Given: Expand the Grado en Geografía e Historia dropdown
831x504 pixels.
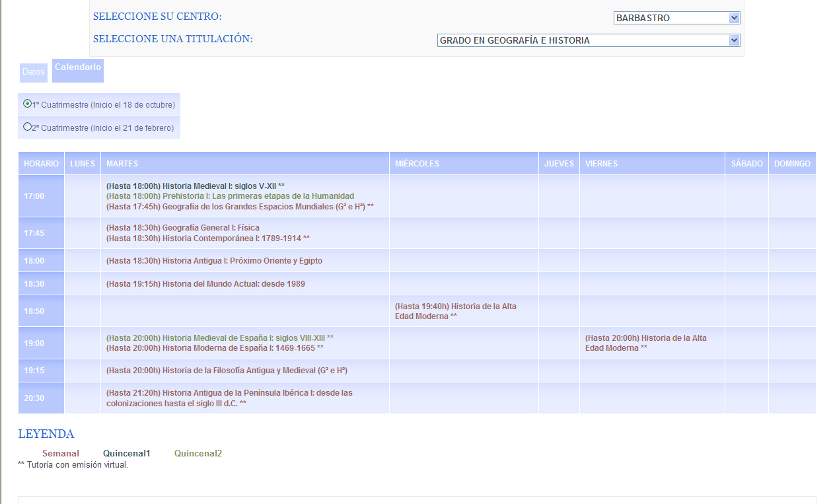Looking at the screenshot, I should pos(588,40).
